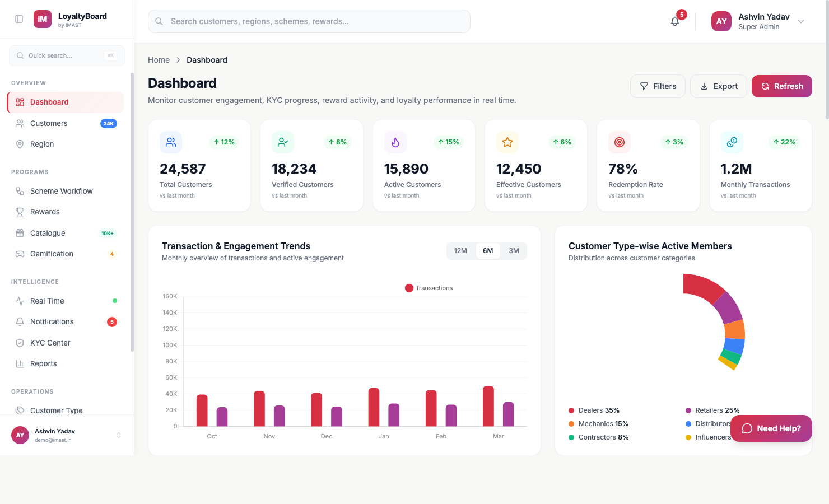Open the Super Admin profile dropdown

801,21
